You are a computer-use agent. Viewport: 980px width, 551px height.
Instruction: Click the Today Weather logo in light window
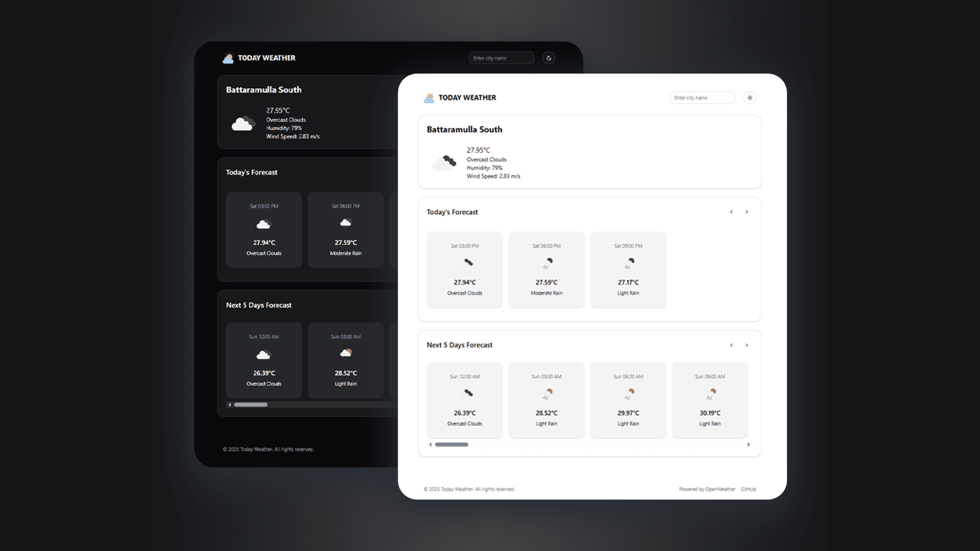click(459, 98)
